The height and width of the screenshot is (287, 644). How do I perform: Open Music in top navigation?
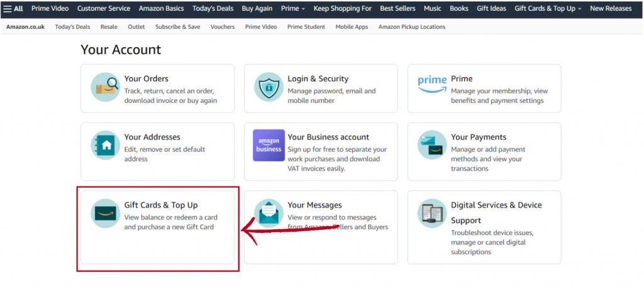click(x=433, y=8)
